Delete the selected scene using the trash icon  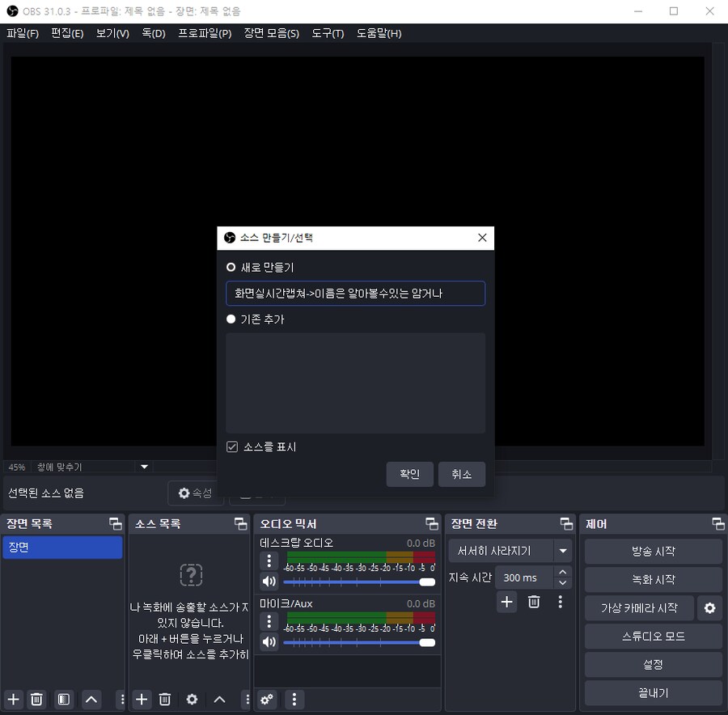coord(36,699)
